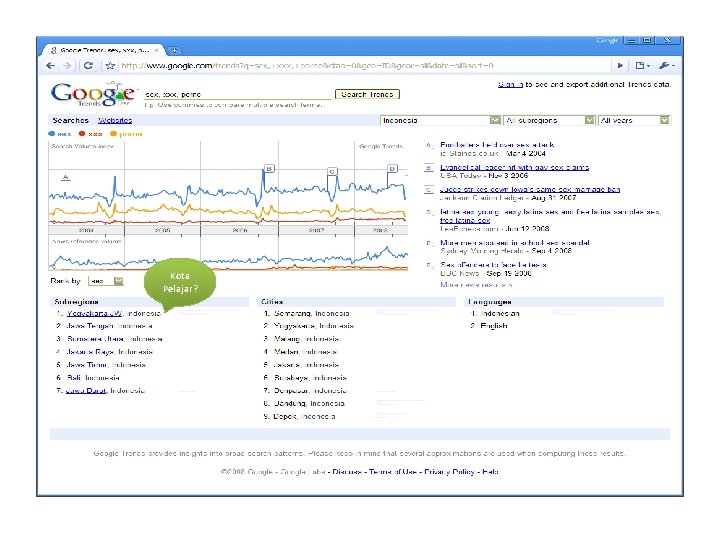Open the Help footer link
The image size is (720, 540).
[490, 472]
